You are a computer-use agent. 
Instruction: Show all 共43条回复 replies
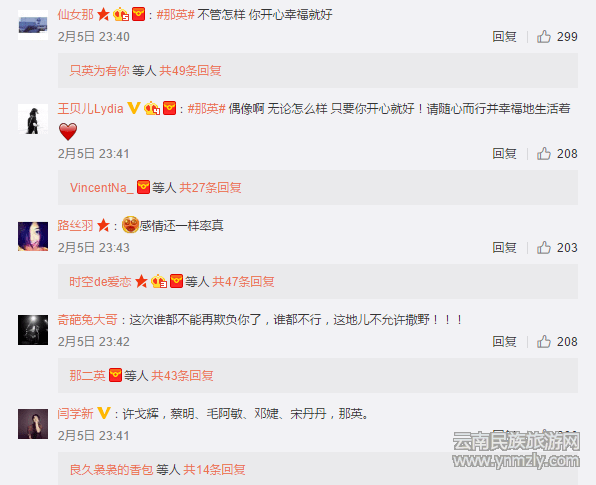click(182, 376)
